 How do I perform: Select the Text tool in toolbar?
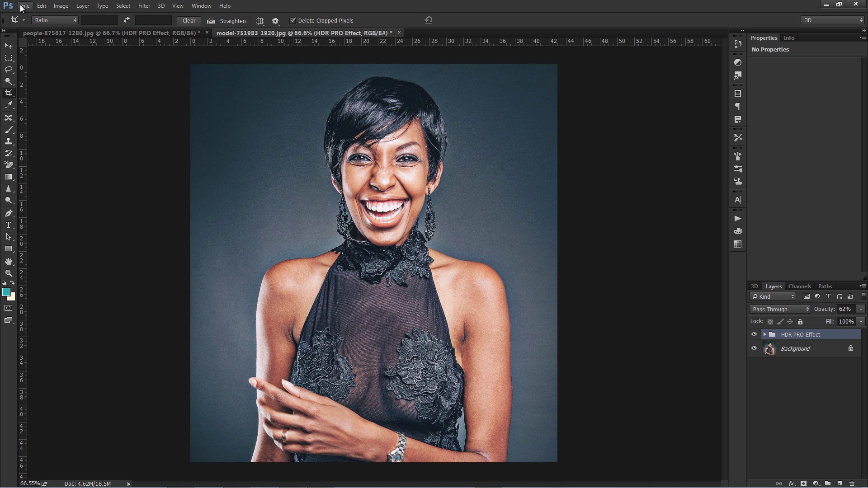pos(8,225)
